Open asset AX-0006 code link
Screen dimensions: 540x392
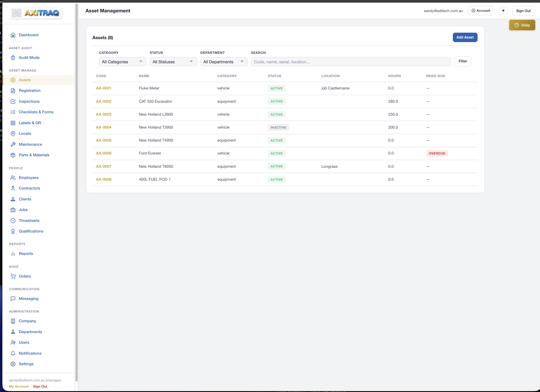(x=104, y=153)
